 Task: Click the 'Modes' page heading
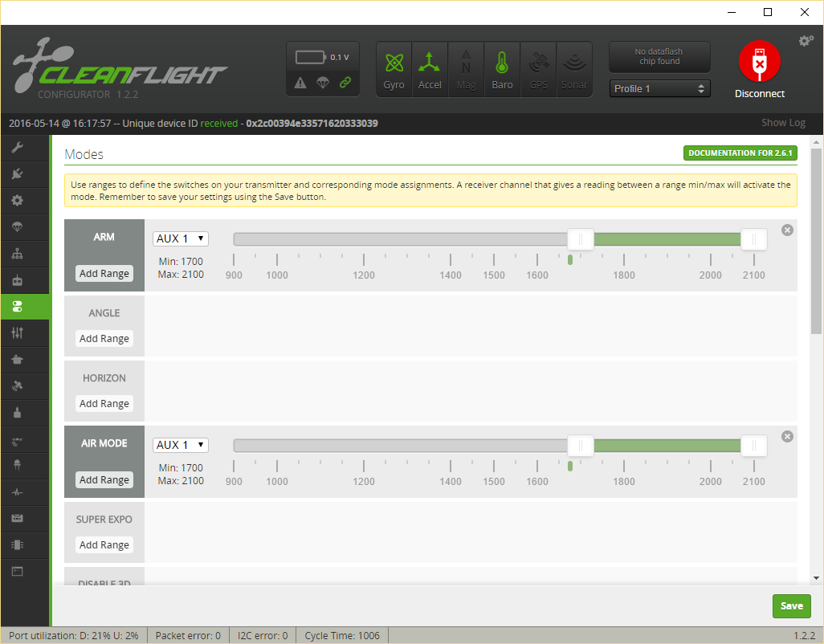pos(84,154)
